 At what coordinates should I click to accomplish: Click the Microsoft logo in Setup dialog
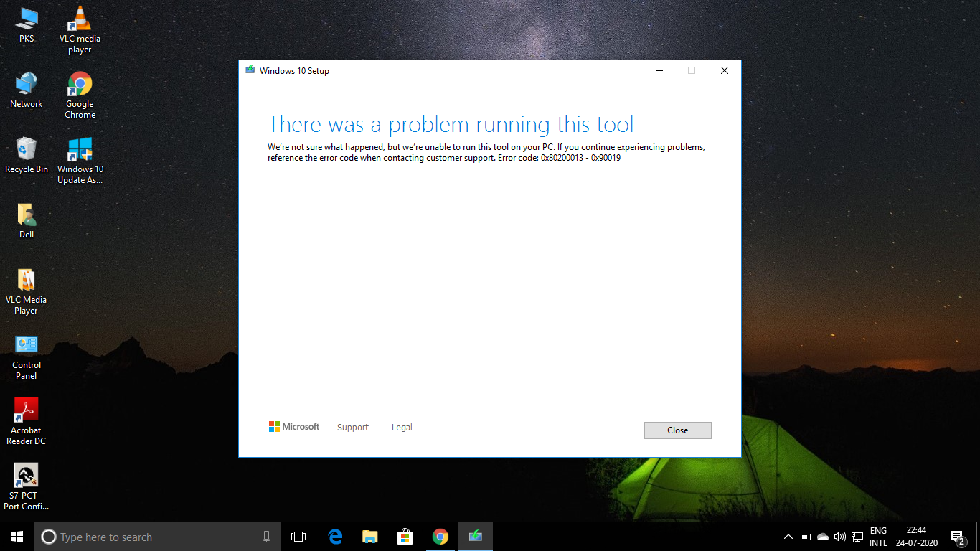[294, 427]
